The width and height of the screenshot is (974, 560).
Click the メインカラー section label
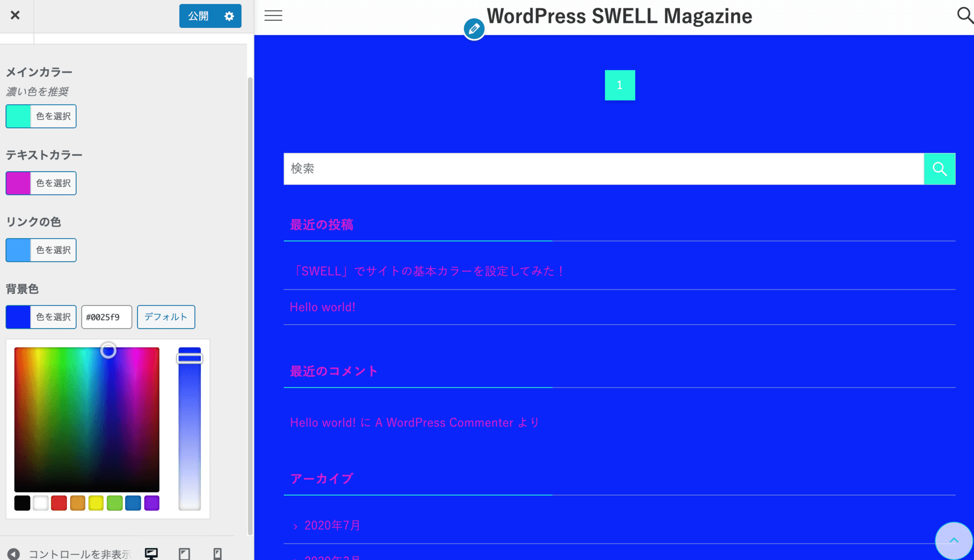coord(39,72)
